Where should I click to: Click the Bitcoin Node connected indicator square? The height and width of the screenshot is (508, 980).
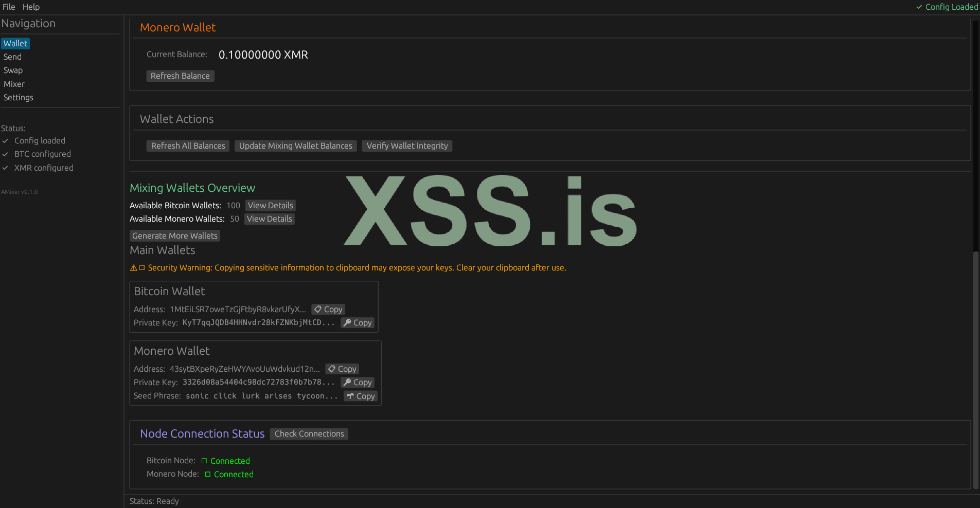click(x=204, y=461)
